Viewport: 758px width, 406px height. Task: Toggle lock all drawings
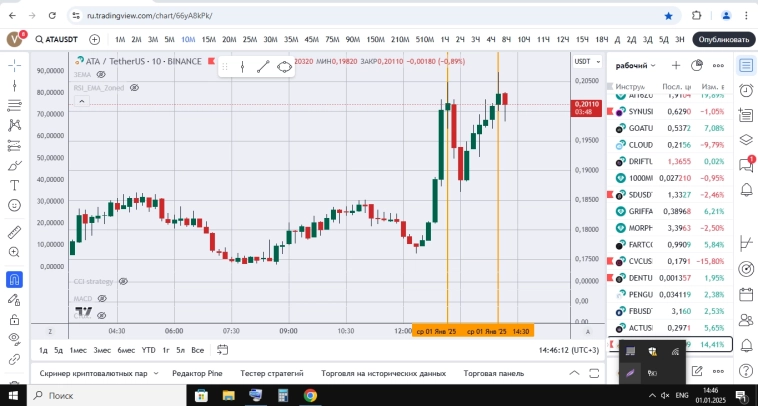pyautogui.click(x=15, y=319)
